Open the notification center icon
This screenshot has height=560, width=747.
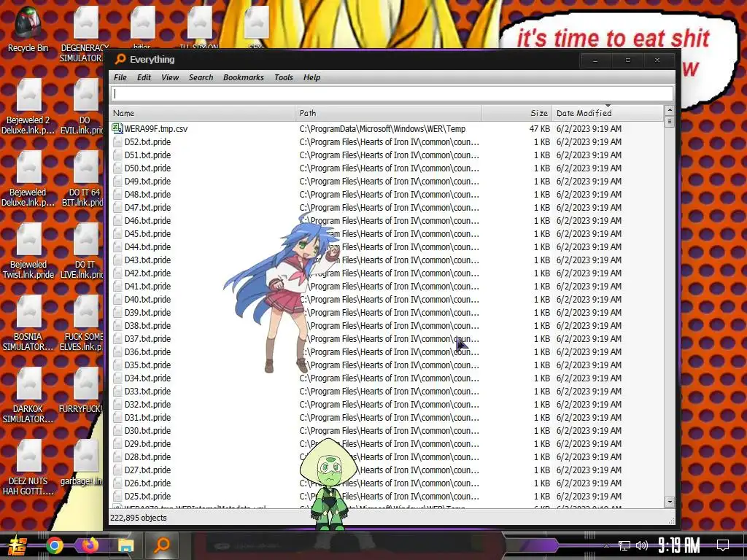coord(723,545)
